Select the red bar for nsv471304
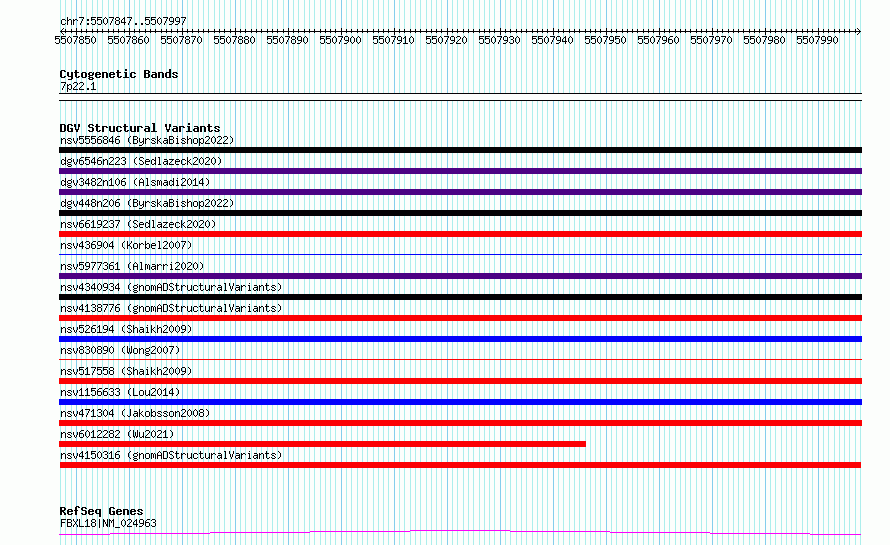This screenshot has width=890, height=545. [x=460, y=423]
